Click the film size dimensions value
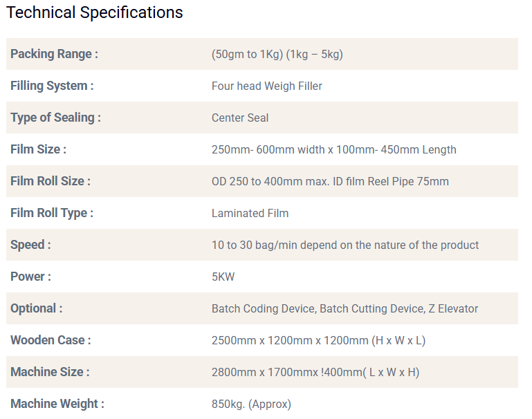 [333, 149]
